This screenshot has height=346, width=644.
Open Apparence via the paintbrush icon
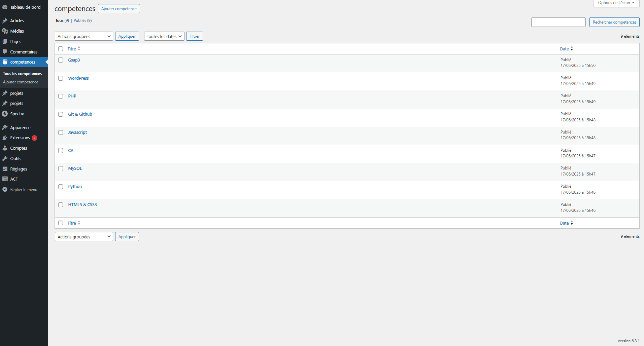click(5, 127)
